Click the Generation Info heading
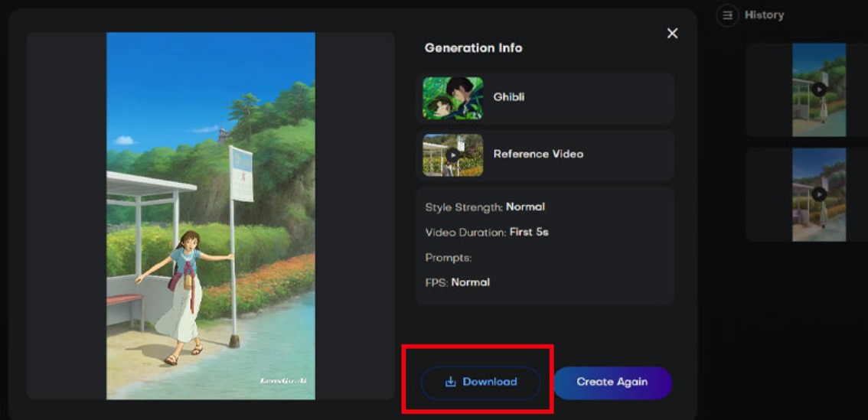This screenshot has height=420, width=868. 473,47
